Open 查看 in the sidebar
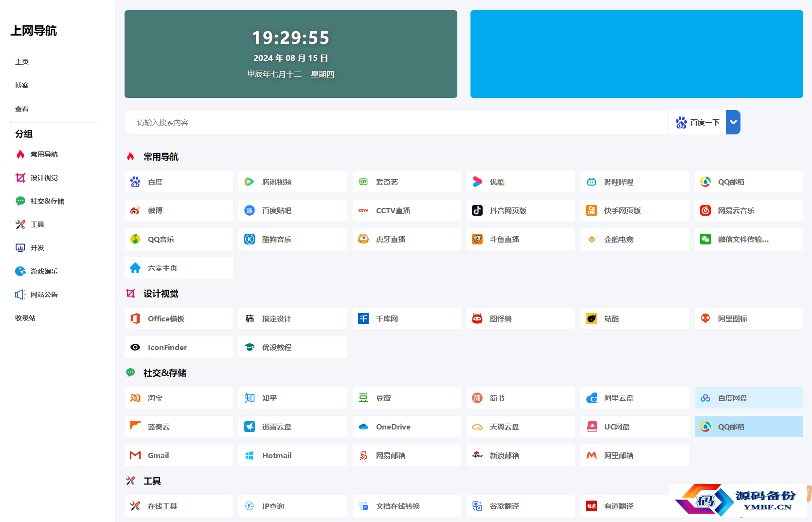 (x=22, y=109)
